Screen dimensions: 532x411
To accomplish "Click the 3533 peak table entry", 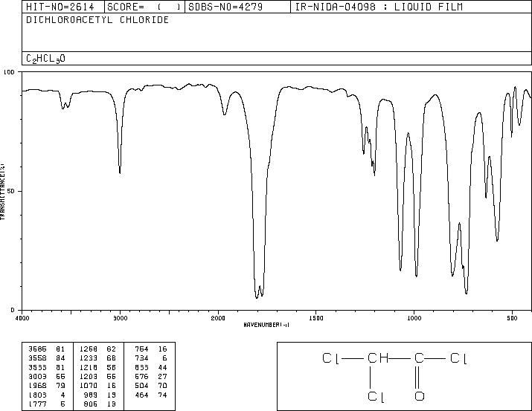I will click(x=46, y=368).
